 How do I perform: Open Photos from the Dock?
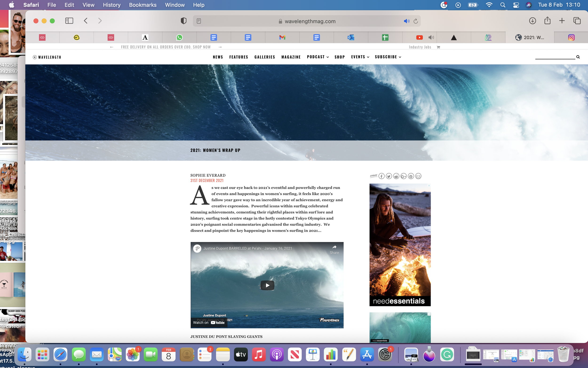coord(133,354)
